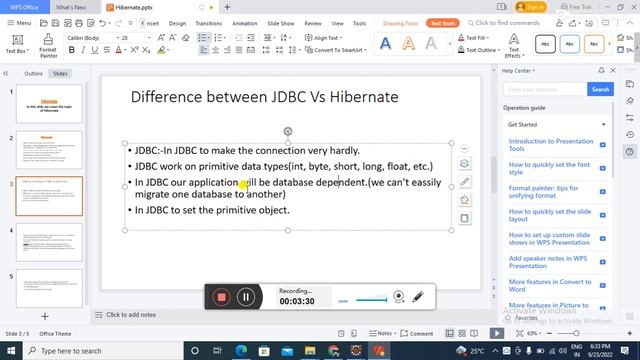
Task: Select slide 1 thumbnail
Action: coord(49,104)
